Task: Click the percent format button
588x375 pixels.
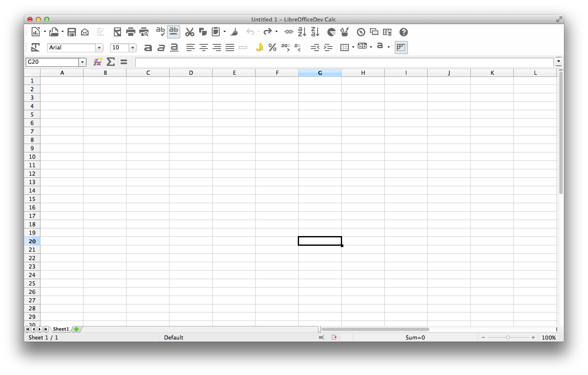Action: tap(272, 48)
